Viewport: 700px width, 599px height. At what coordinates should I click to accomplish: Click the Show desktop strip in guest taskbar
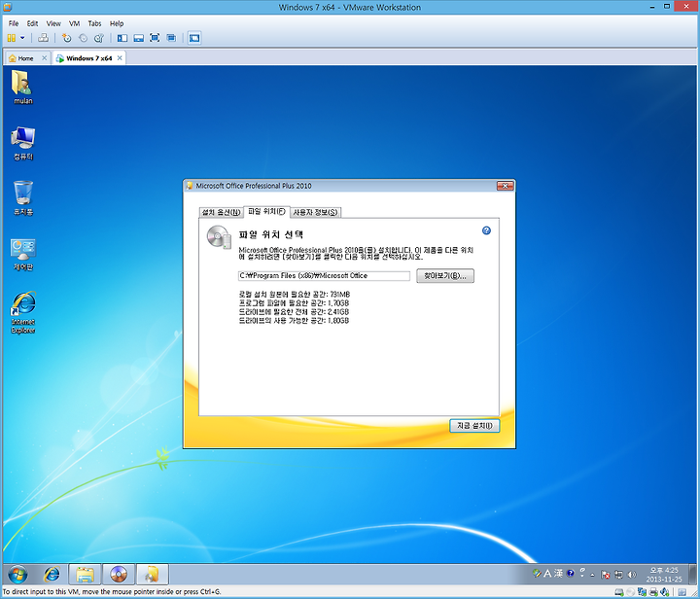[693, 574]
